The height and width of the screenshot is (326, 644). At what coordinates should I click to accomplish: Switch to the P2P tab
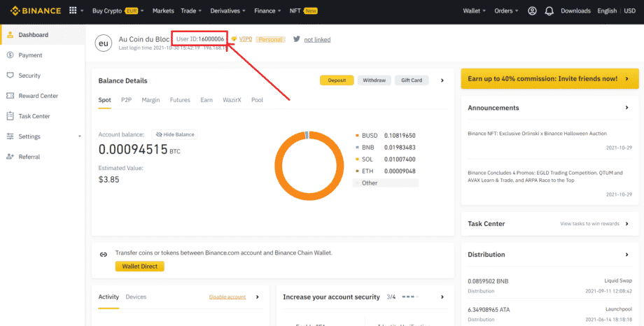pos(127,100)
